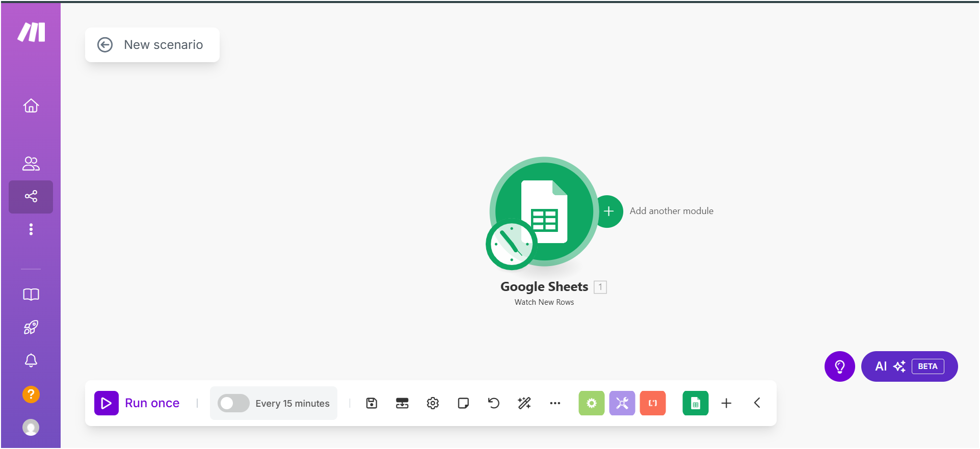
Task: Add a note with the Notes icon
Action: pyautogui.click(x=463, y=403)
